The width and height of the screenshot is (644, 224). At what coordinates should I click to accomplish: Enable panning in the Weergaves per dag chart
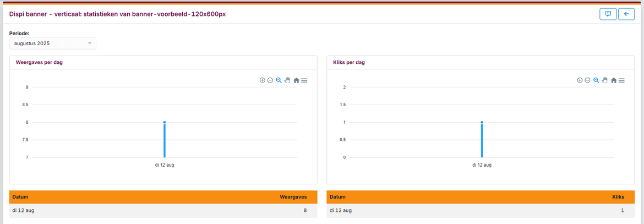coord(287,80)
